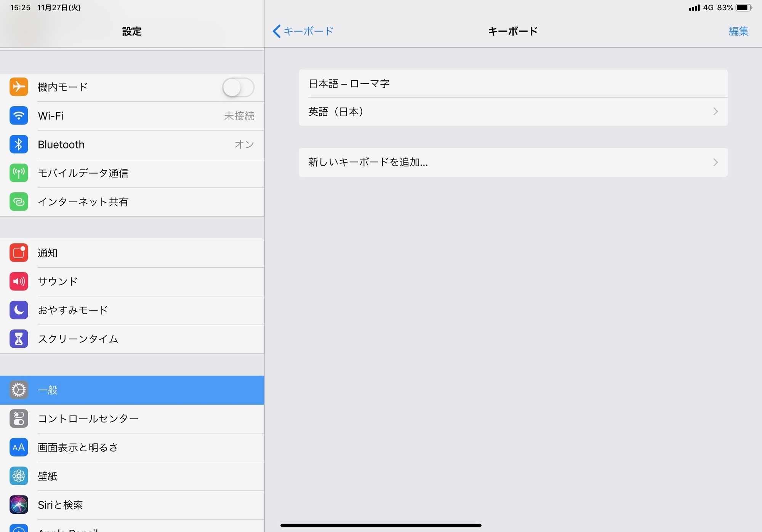Viewport: 762px width, 532px height.
Task: Open サウンド settings
Action: 132,282
